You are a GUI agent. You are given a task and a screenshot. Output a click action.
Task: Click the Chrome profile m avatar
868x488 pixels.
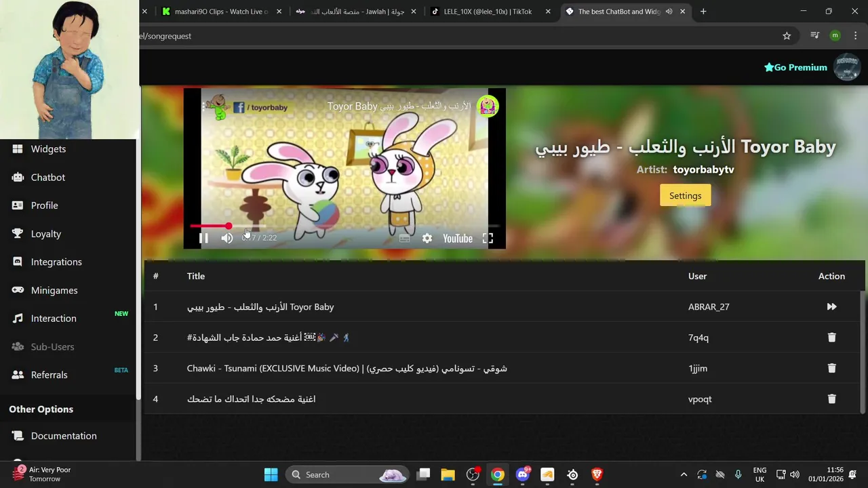pos(835,36)
